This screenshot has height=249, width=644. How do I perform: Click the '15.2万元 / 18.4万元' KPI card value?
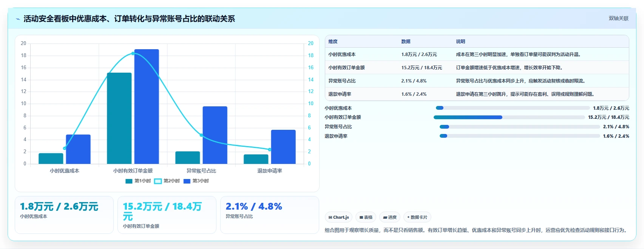click(162, 212)
